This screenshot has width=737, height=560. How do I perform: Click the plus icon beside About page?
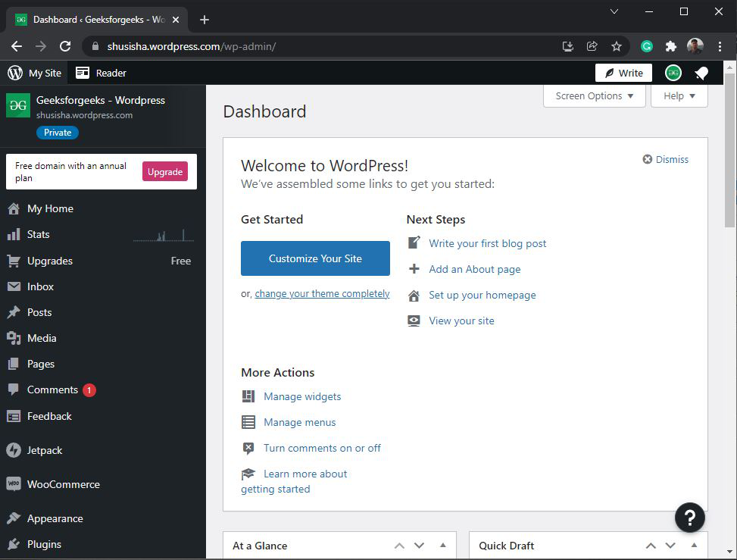point(414,269)
